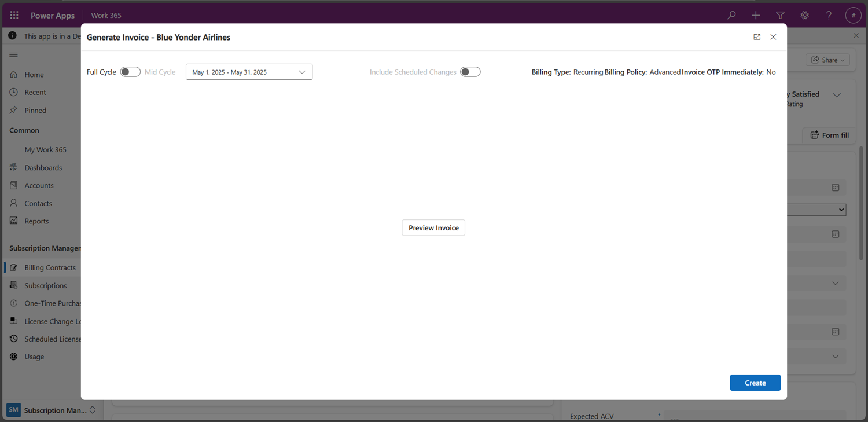Click the Mid Cycle label
The width and height of the screenshot is (868, 422).
point(160,72)
